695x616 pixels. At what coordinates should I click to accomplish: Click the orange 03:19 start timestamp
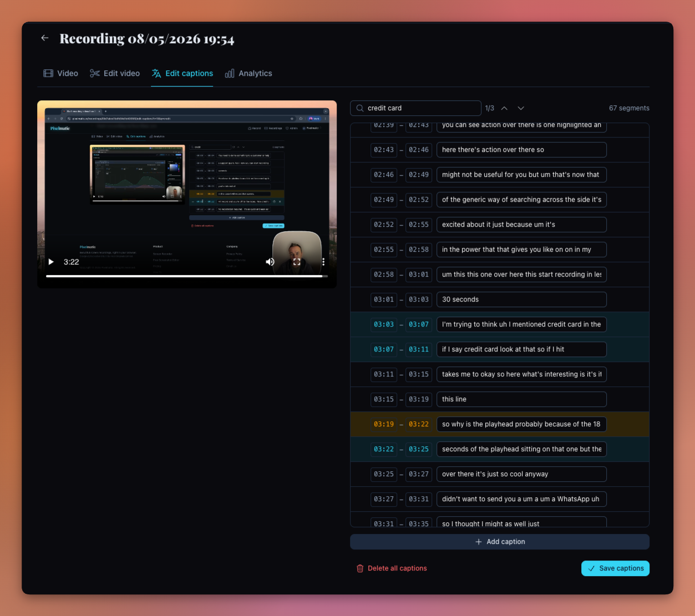384,424
